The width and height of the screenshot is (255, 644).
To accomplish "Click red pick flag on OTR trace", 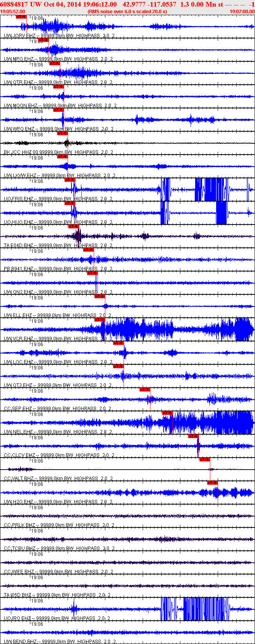I will (x=55, y=63).
